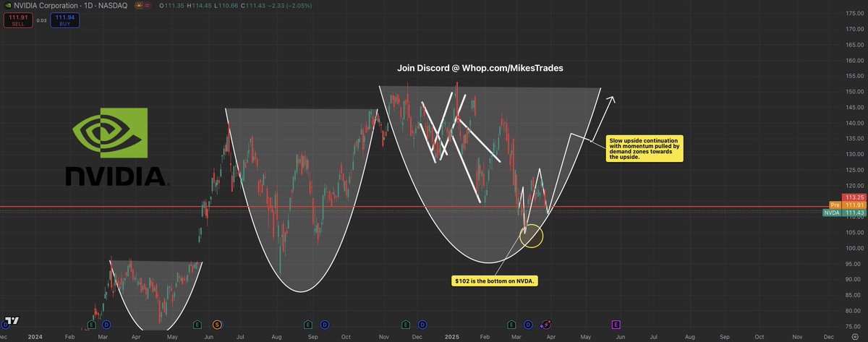Open the earnings E marker near Mar 2025
The image size is (868, 342).
512,324
